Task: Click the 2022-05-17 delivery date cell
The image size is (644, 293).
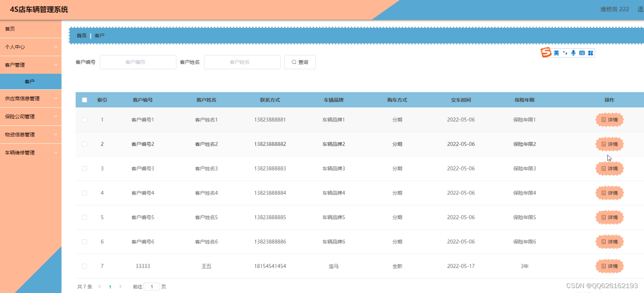Action: pos(461,266)
